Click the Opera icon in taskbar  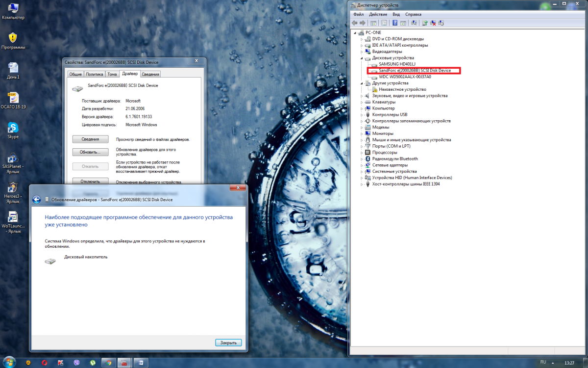tap(45, 363)
